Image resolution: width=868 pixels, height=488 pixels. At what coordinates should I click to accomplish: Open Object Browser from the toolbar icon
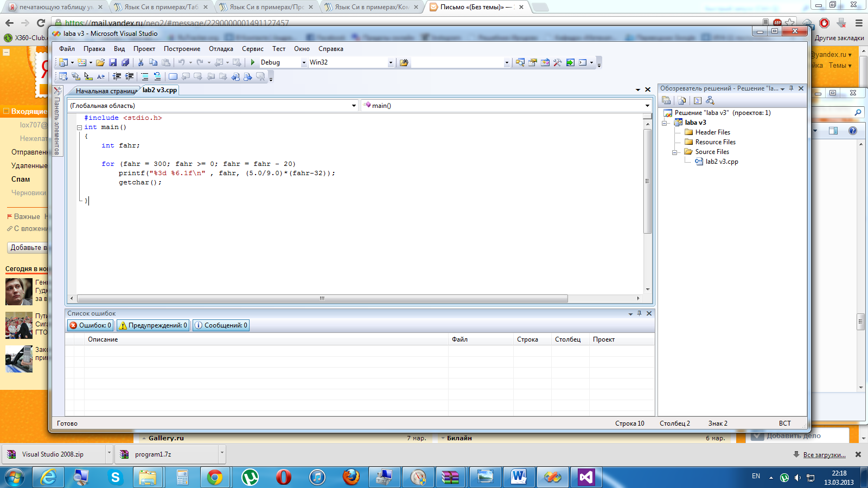pyautogui.click(x=545, y=62)
